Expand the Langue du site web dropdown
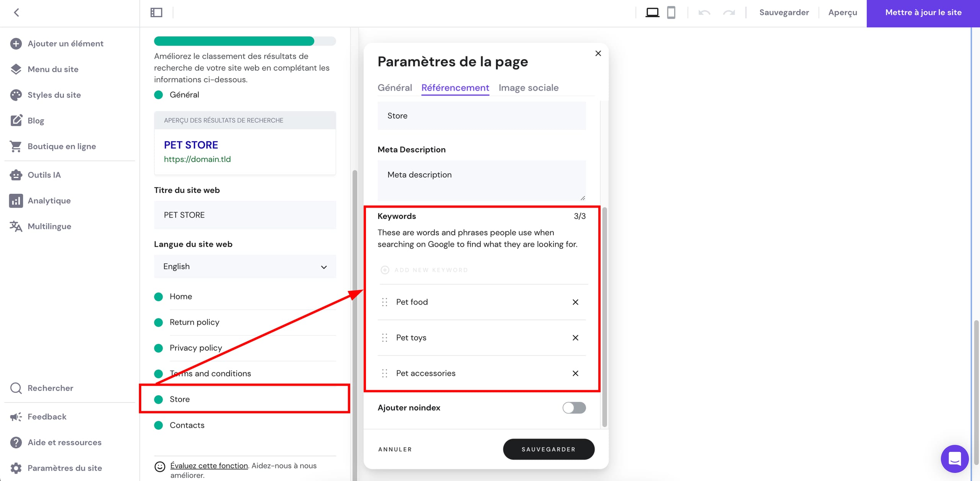Image resolution: width=980 pixels, height=481 pixels. point(245,267)
